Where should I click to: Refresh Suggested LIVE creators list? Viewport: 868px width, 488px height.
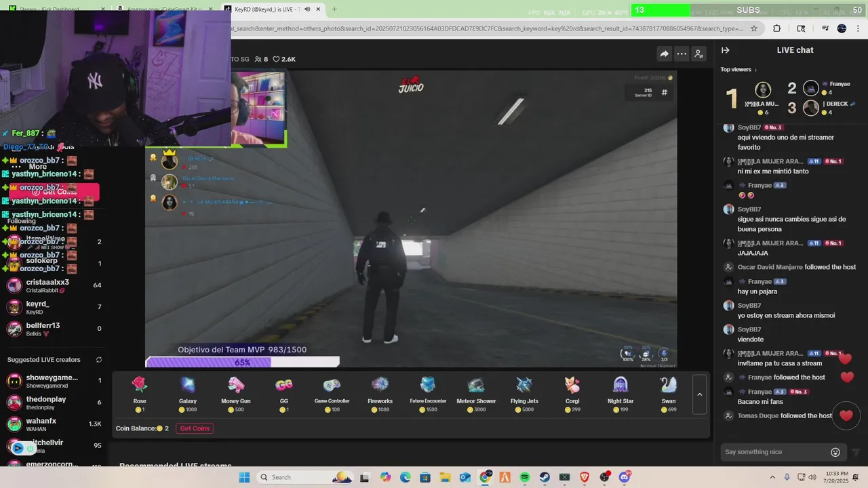99,360
